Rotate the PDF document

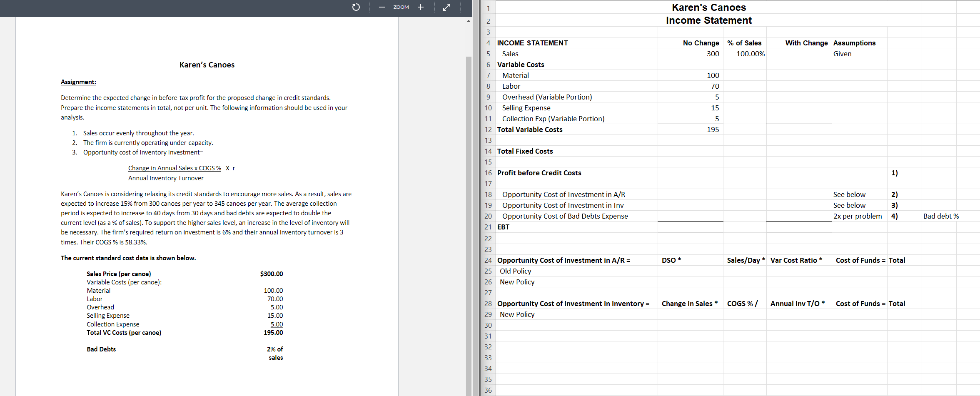pyautogui.click(x=355, y=7)
